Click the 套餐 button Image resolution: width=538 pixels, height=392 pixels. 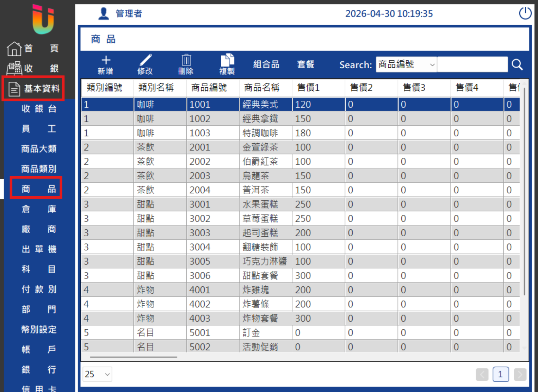(305, 64)
